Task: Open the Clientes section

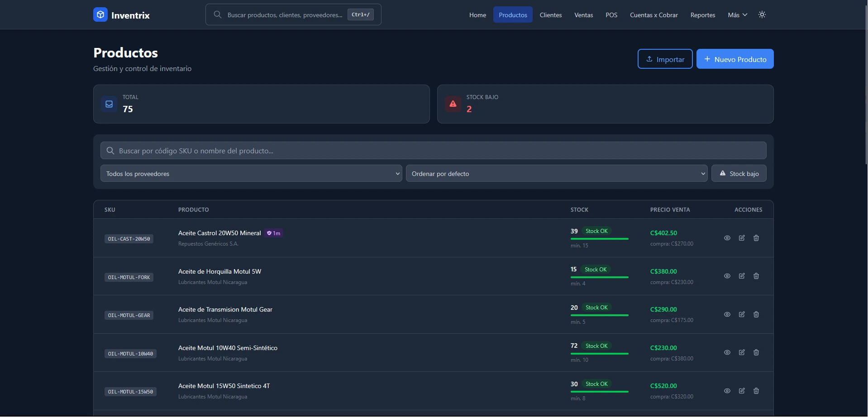Action: click(x=551, y=15)
